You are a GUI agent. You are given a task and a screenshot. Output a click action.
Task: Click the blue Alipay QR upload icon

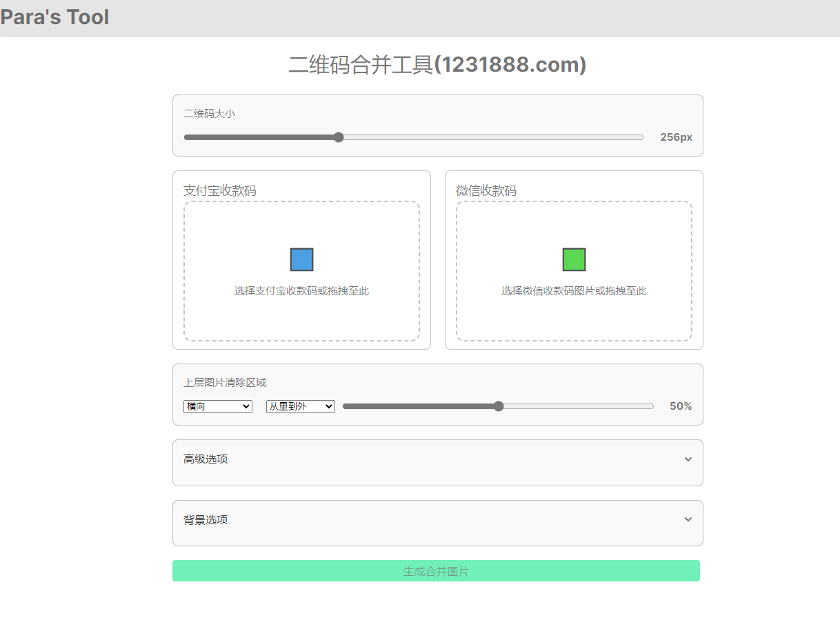tap(301, 259)
